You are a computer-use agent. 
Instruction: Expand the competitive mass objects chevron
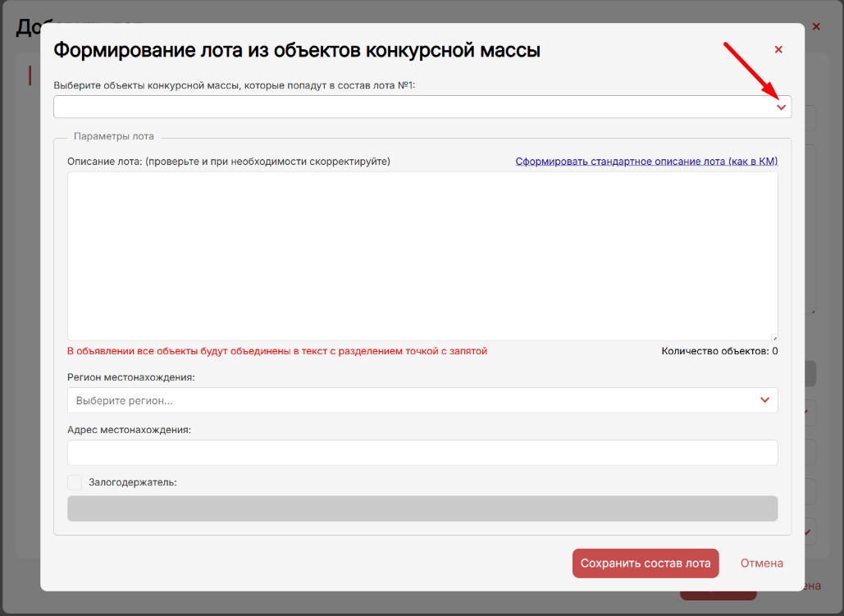point(781,107)
